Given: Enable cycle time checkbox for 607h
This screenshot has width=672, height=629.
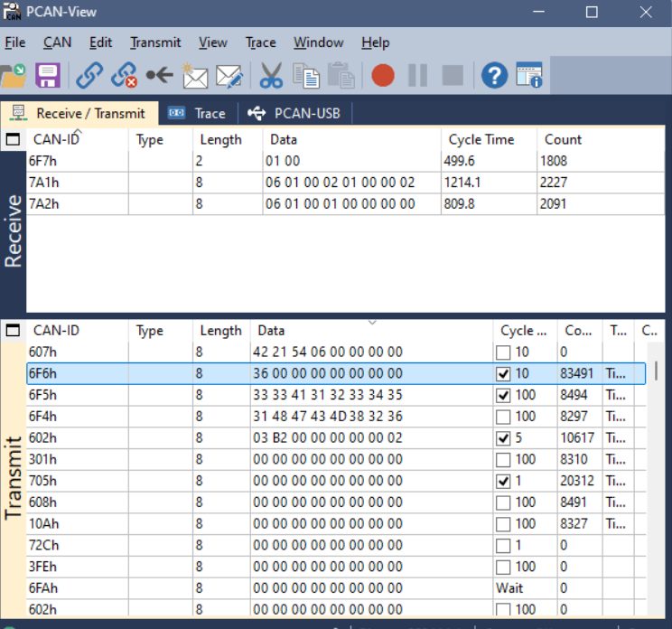Looking at the screenshot, I should point(504,352).
